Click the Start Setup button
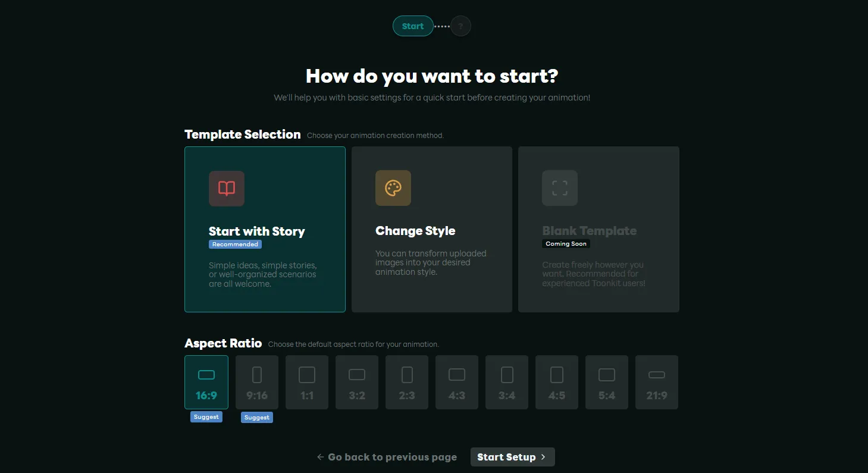Screen dimensions: 868x473 (512, 457)
